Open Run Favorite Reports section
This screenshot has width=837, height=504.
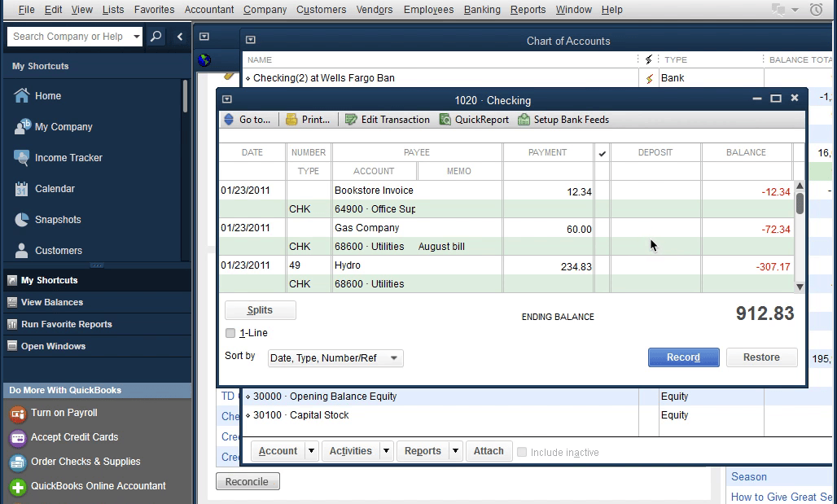pyautogui.click(x=97, y=324)
